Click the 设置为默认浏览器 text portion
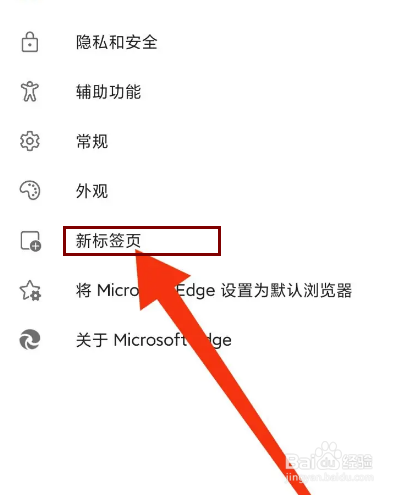Image resolution: width=402 pixels, height=495 pixels. 287,290
